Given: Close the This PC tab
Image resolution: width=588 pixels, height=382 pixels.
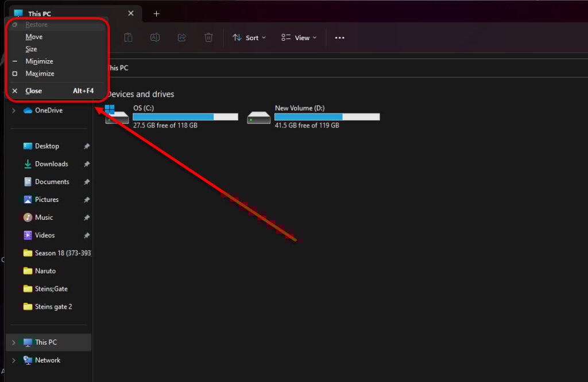Looking at the screenshot, I should (x=131, y=13).
